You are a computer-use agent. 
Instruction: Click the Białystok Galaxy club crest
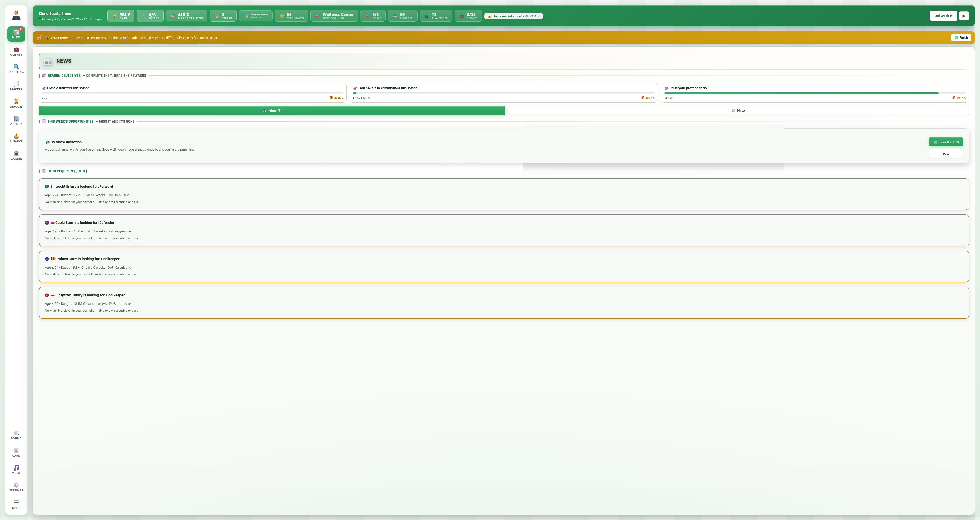pyautogui.click(x=47, y=295)
